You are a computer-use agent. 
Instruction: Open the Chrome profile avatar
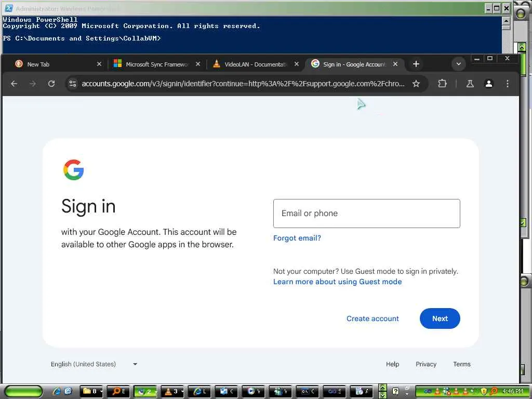coord(488,84)
